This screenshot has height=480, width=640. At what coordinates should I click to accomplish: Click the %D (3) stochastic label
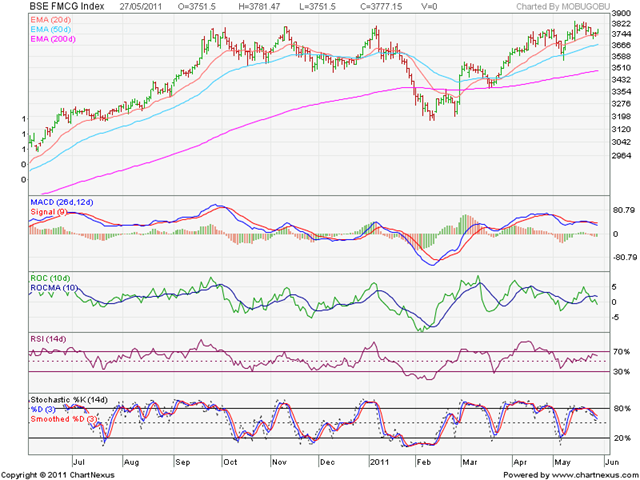[43, 409]
